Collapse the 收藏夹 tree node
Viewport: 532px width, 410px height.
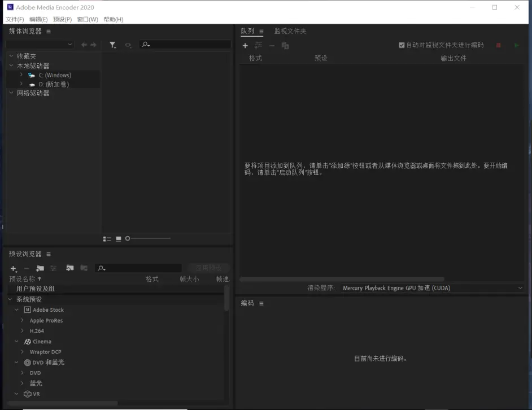point(11,56)
